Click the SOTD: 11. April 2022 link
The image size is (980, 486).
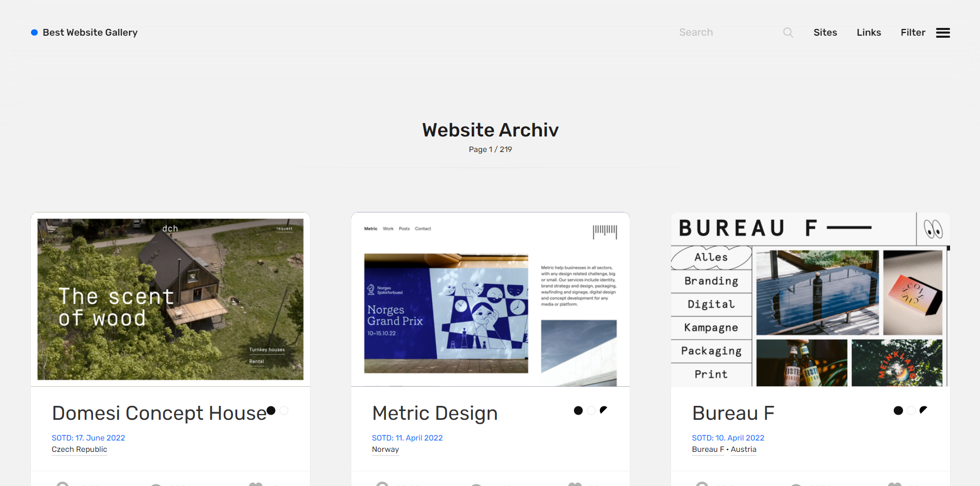pos(407,438)
